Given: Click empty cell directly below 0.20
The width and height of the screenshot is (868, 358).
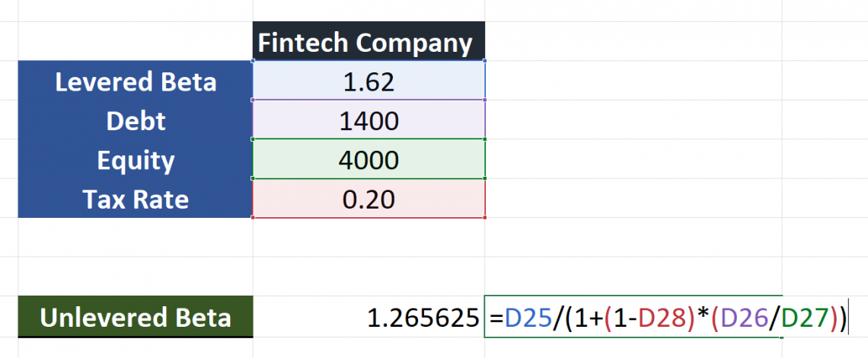Looking at the screenshot, I should [x=369, y=238].
